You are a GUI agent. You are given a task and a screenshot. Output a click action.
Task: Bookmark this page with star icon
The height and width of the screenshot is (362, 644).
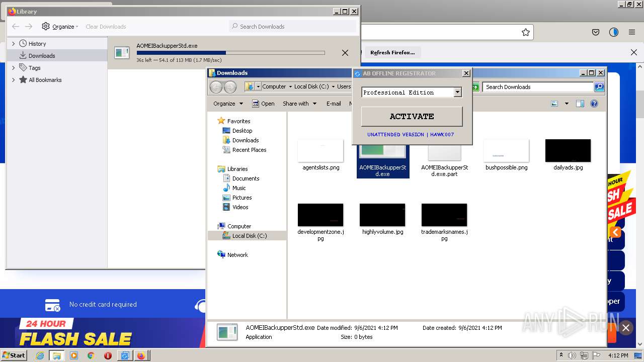pyautogui.click(x=526, y=32)
